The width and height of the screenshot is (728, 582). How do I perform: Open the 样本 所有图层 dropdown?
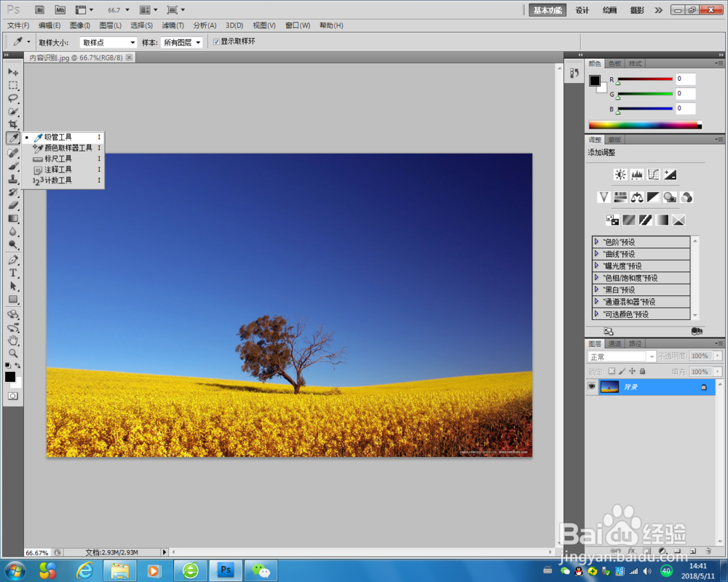pos(182,43)
